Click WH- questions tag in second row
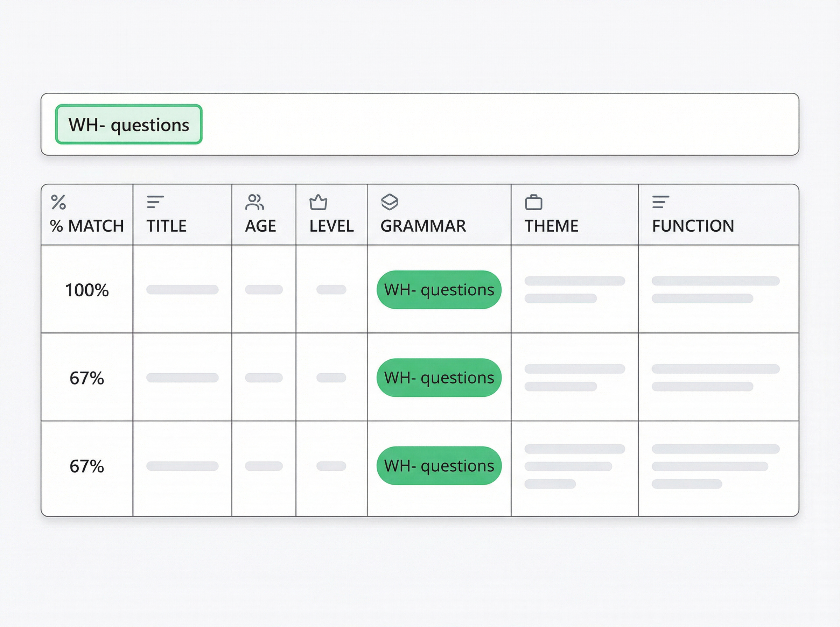The width and height of the screenshot is (840, 627). coord(439,378)
